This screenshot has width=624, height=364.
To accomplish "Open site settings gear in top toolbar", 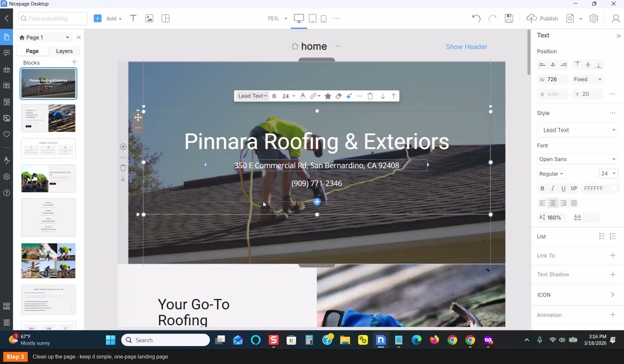I will tap(594, 19).
